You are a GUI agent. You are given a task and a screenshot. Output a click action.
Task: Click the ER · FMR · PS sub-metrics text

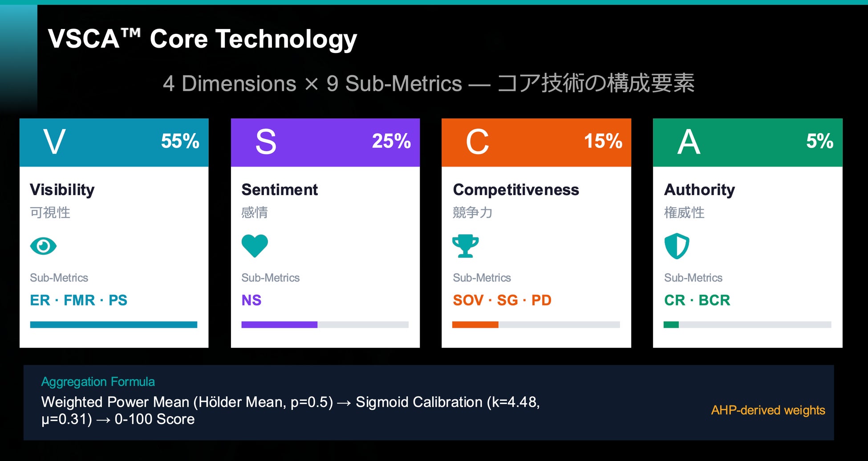tap(78, 300)
